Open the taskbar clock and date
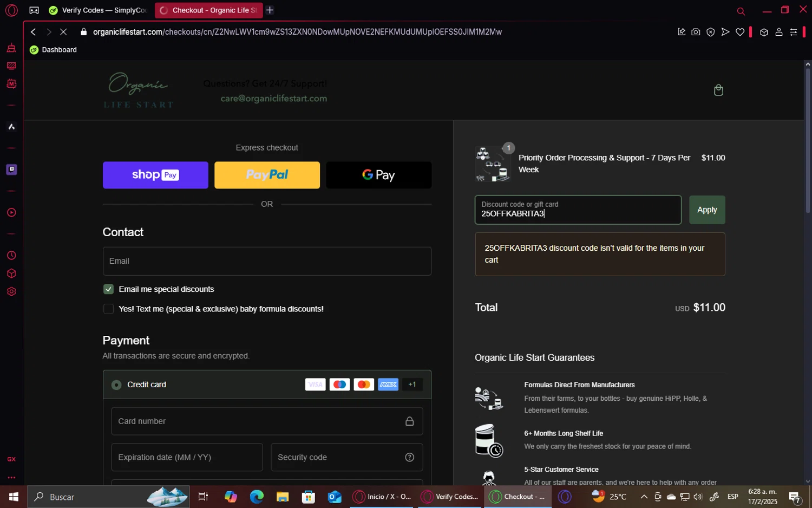Image resolution: width=812 pixels, height=508 pixels. [x=762, y=497]
